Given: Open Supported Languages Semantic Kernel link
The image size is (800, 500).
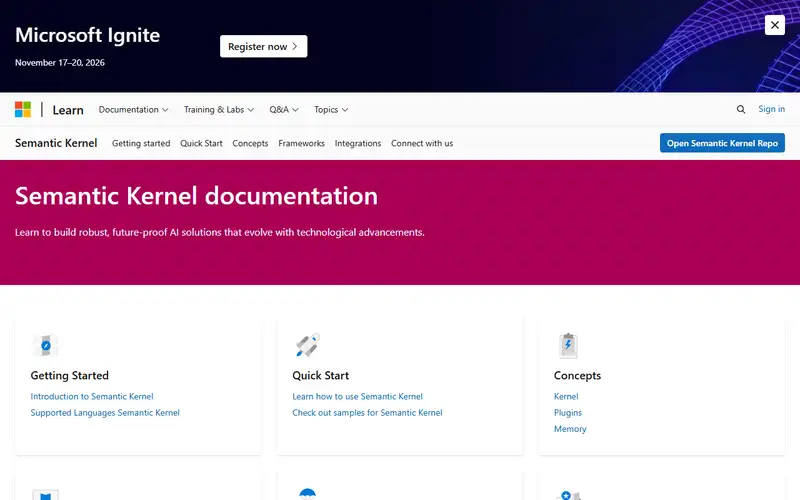Looking at the screenshot, I should coord(105,413).
